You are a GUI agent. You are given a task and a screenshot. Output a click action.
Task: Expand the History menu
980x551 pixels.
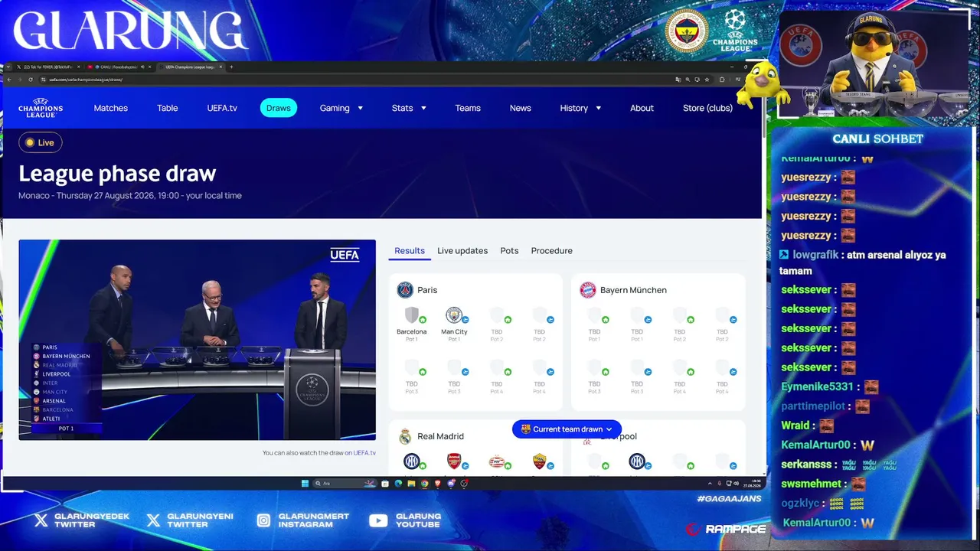click(580, 108)
